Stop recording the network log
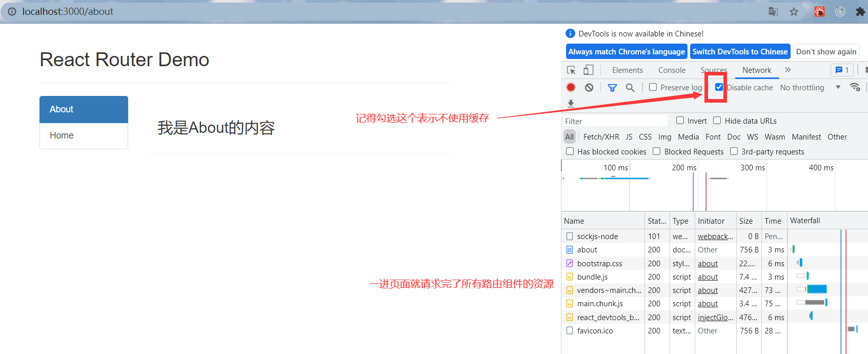This screenshot has width=868, height=354. 571,87
